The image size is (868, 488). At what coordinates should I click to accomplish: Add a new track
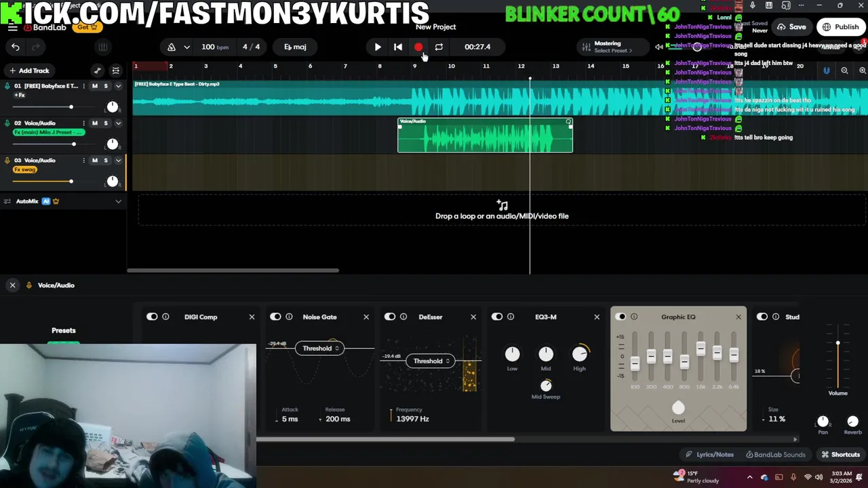coord(28,70)
